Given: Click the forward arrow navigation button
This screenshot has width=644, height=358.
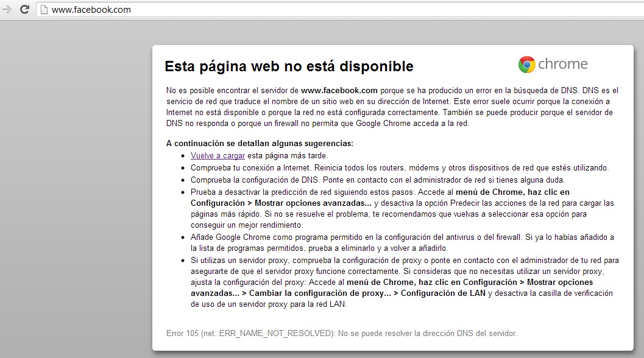Looking at the screenshot, I should pos(7,10).
